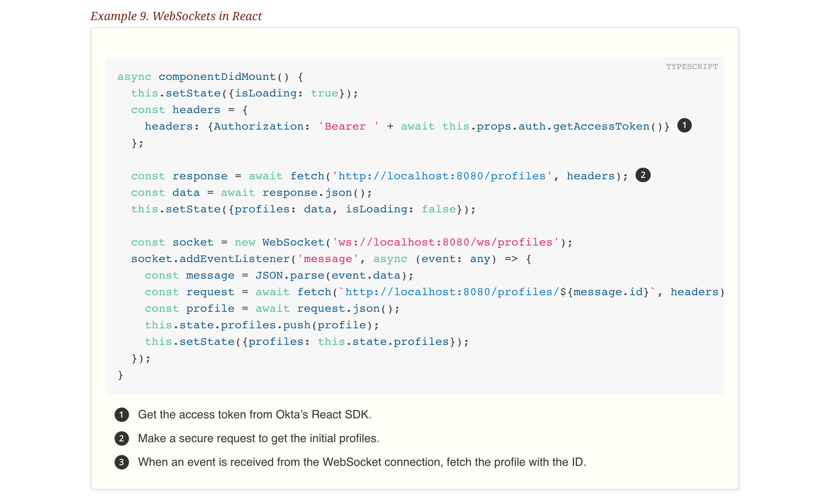This screenshot has width=833, height=504.
Task: Click the "Make a secure request" explanation text
Action: point(258,438)
